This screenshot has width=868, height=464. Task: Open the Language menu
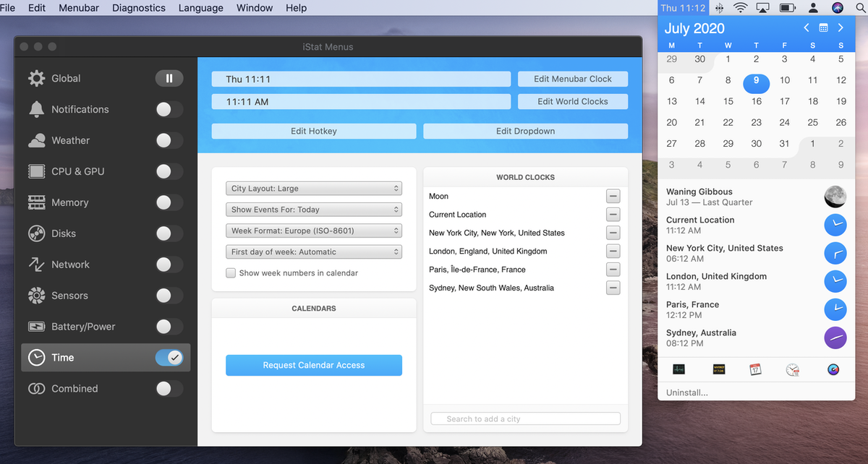coord(201,8)
